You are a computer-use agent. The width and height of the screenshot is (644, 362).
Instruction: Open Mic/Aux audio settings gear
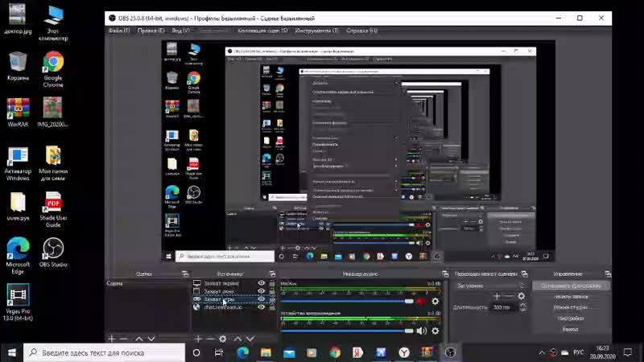pos(435,301)
